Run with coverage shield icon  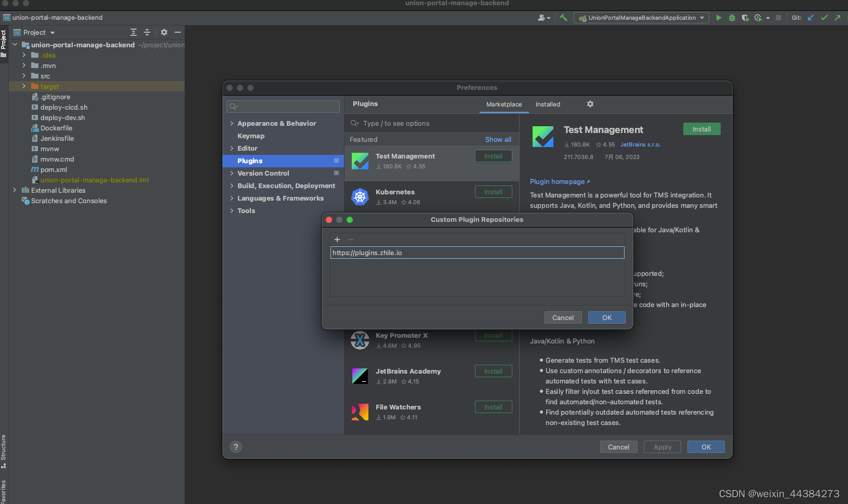(x=745, y=18)
